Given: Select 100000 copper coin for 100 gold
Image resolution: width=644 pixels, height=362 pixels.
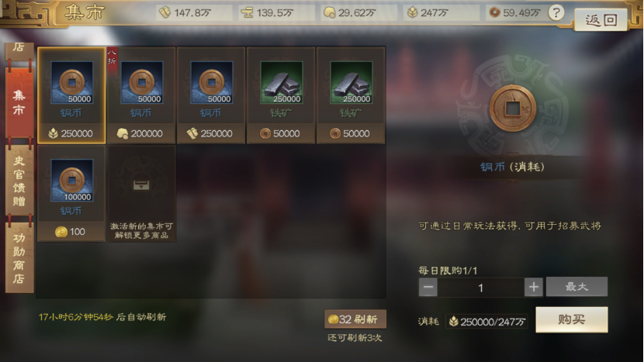Looking at the screenshot, I should point(71,193).
